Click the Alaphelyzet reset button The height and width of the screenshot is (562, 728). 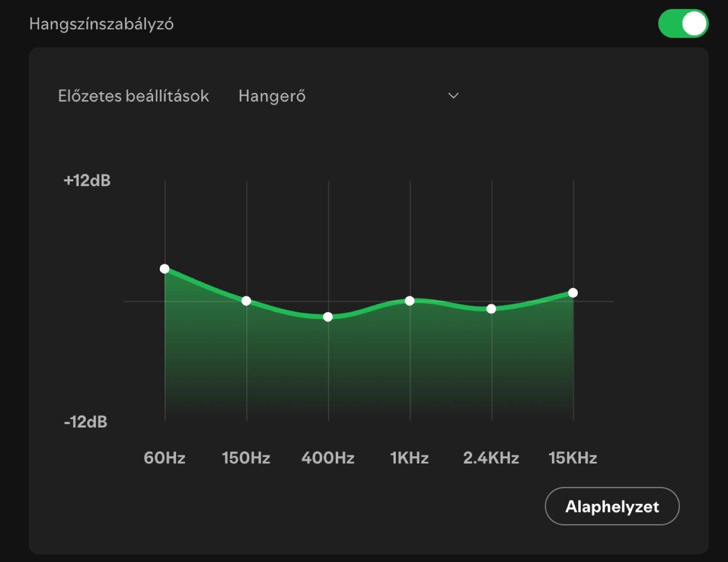tap(612, 506)
